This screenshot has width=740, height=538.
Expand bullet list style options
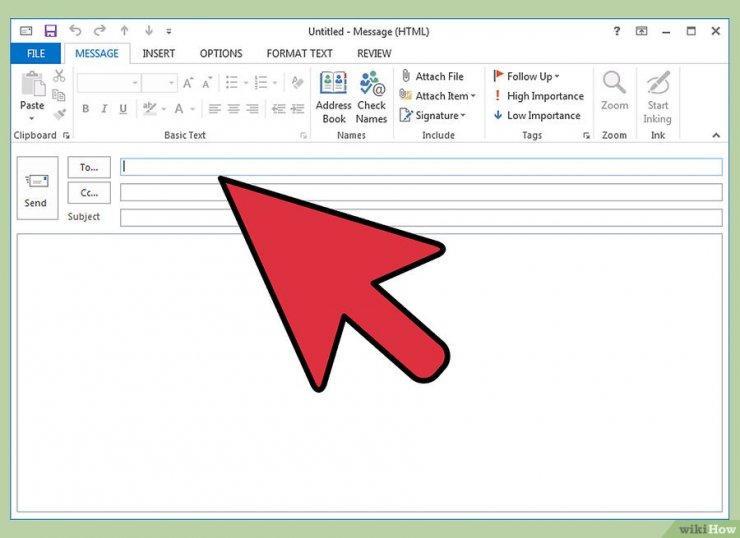(x=245, y=83)
